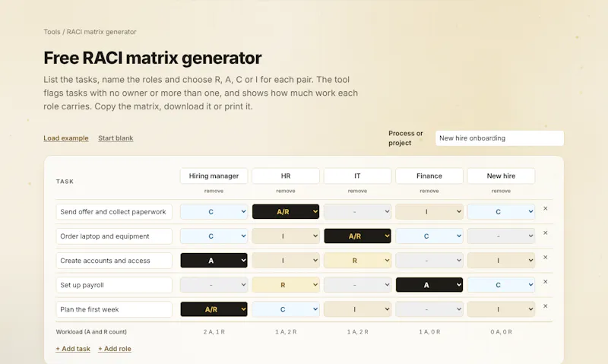Click the '2 A, 1 R' workload value
608x364 pixels.
pyautogui.click(x=214, y=332)
